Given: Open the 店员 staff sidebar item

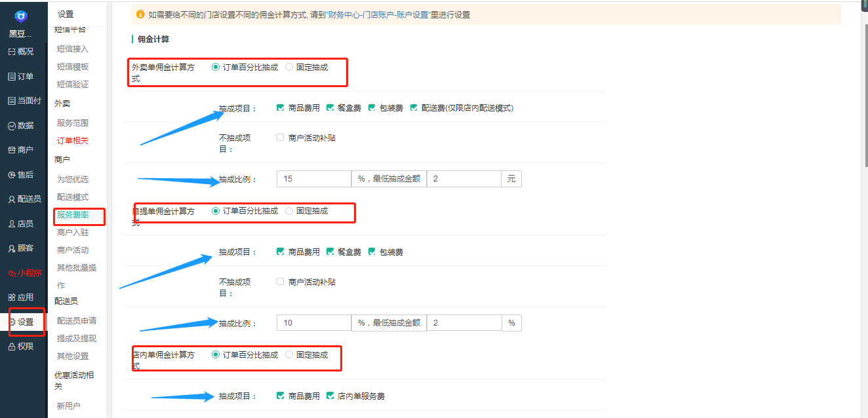Looking at the screenshot, I should (21, 224).
